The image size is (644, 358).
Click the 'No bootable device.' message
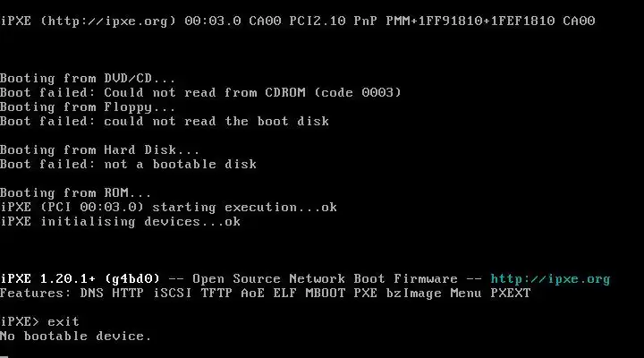75,336
